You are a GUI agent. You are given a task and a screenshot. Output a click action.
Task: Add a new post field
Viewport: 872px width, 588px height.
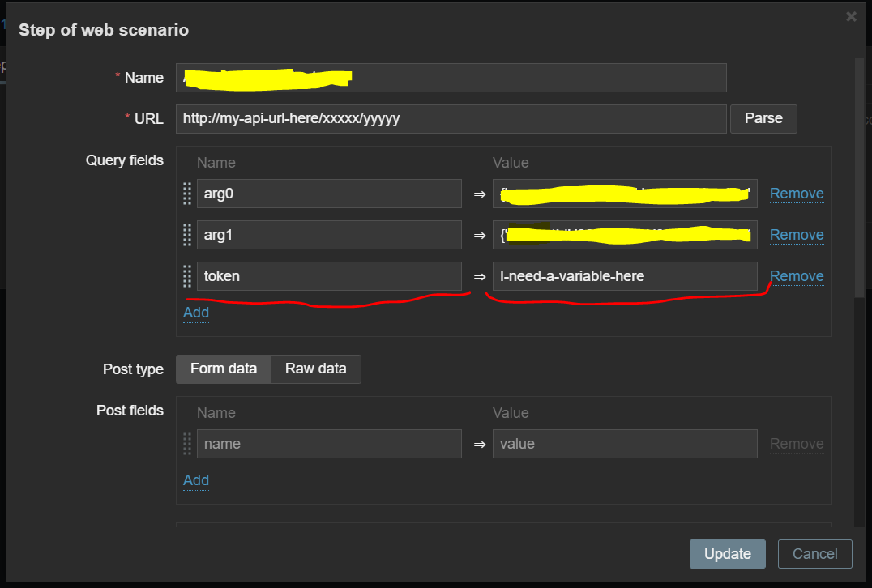click(196, 480)
